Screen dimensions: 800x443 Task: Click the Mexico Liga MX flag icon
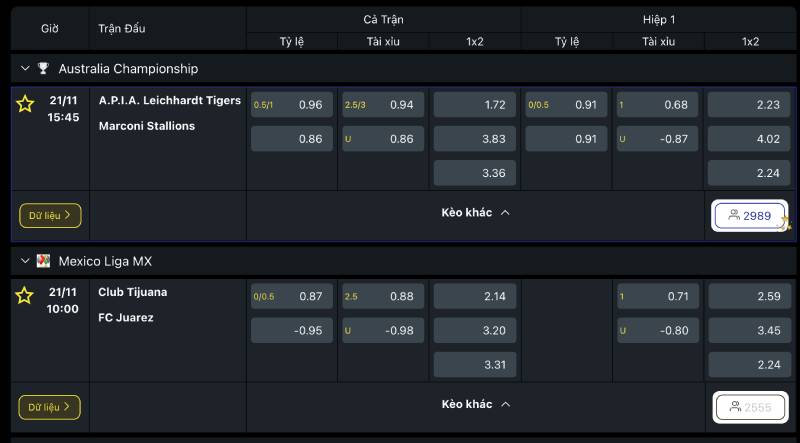click(x=43, y=261)
